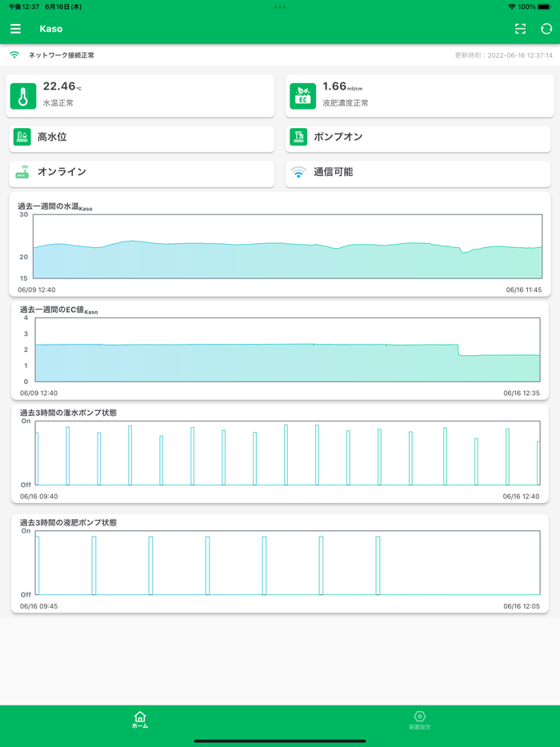The width and height of the screenshot is (560, 747).
Task: Click the 通信可能 wifi signal icon
Action: (x=298, y=172)
